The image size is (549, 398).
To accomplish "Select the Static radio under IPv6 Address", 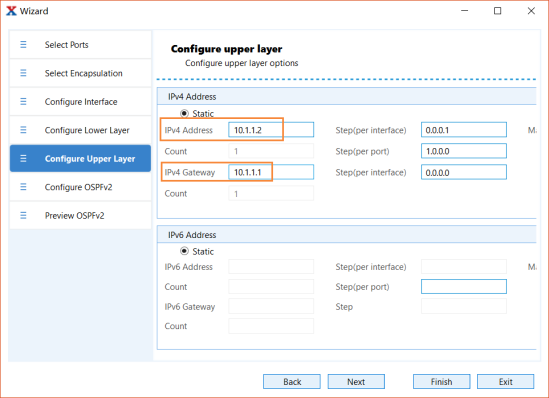I will (x=184, y=251).
